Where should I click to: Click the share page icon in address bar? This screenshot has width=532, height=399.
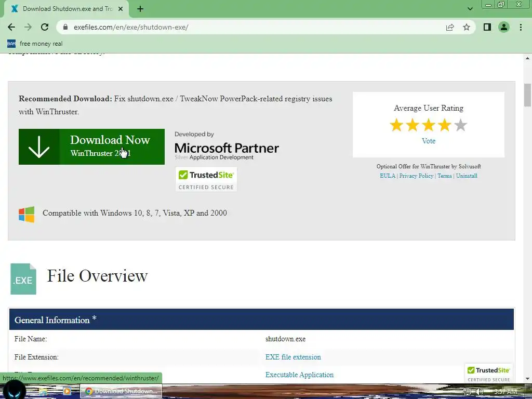[450, 27]
